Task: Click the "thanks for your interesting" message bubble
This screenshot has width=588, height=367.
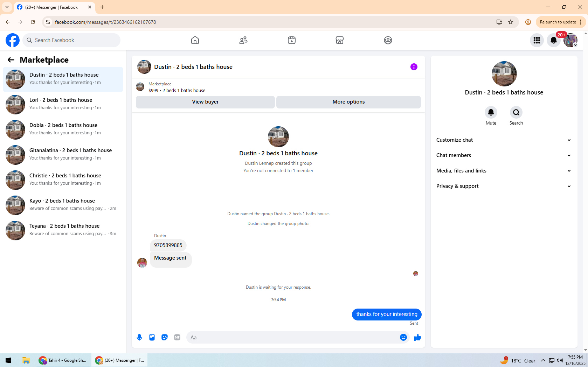Action: 387,314
